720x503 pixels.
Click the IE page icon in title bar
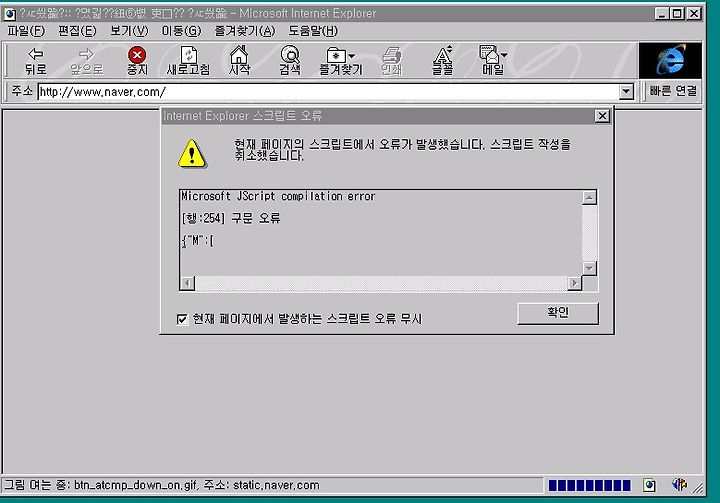tap(10, 14)
